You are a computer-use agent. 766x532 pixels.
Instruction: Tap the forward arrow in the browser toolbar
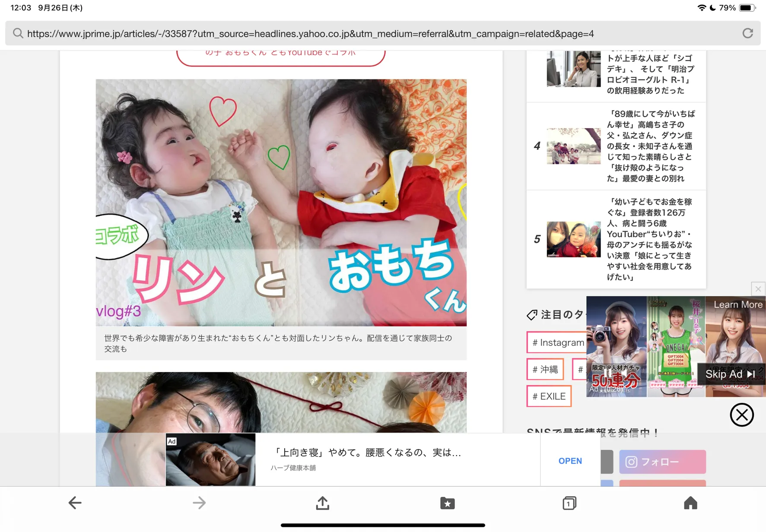pyautogui.click(x=199, y=503)
